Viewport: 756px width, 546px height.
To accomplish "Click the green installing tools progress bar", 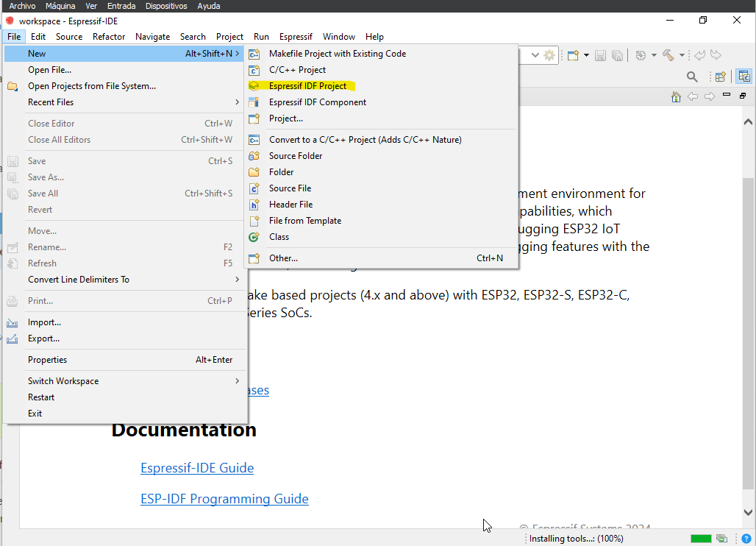I will coord(701,539).
